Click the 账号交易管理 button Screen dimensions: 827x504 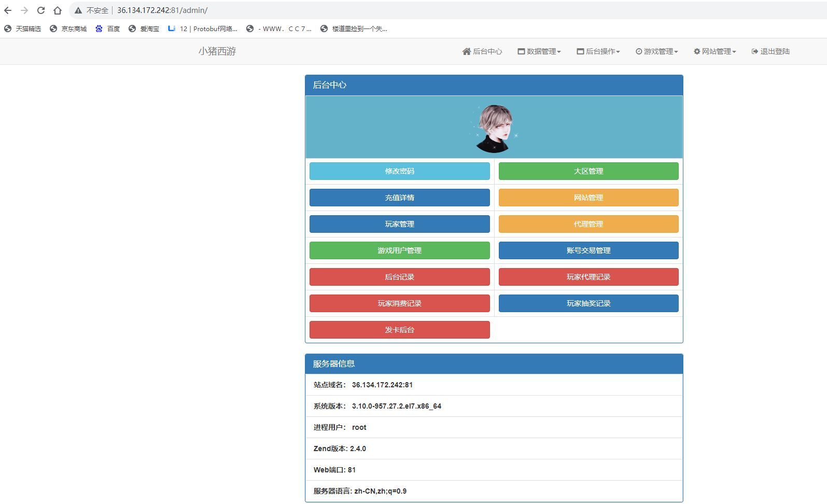tap(588, 250)
